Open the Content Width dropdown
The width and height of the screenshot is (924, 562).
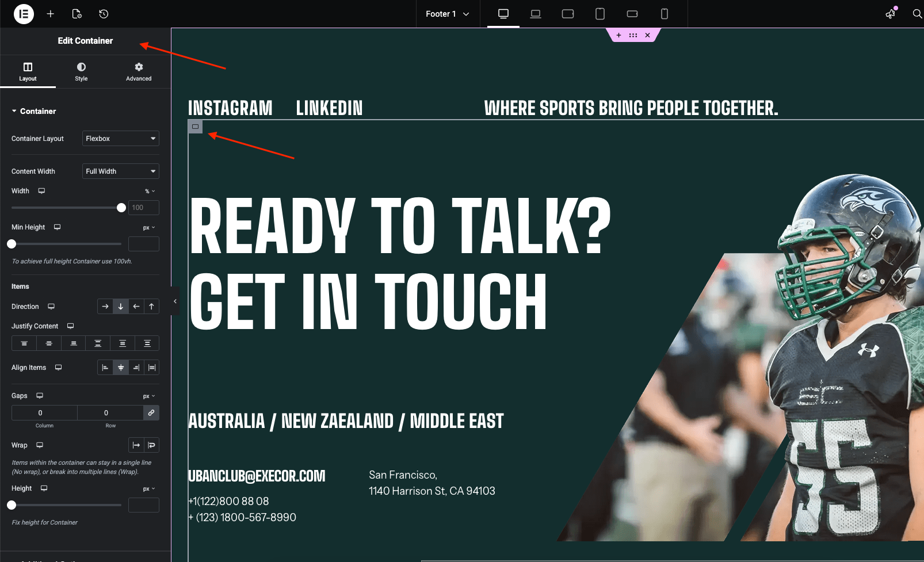click(x=120, y=171)
